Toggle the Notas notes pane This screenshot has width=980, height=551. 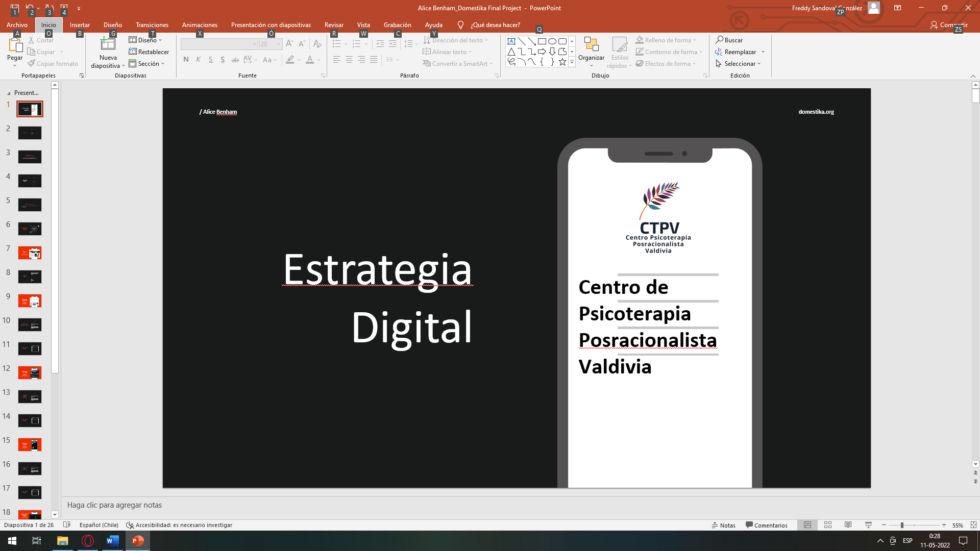click(x=724, y=525)
